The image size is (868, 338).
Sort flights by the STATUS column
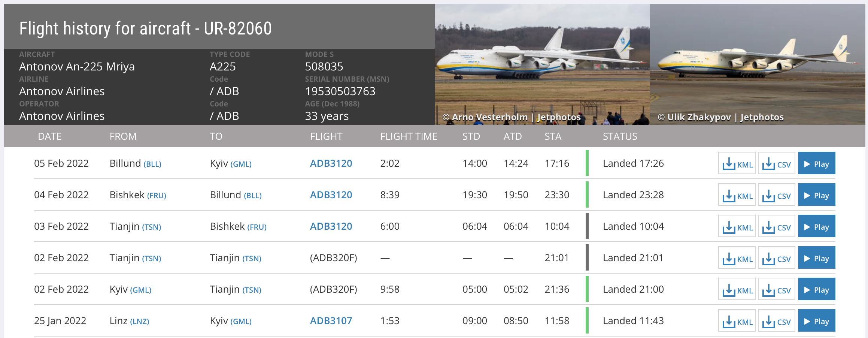(619, 136)
